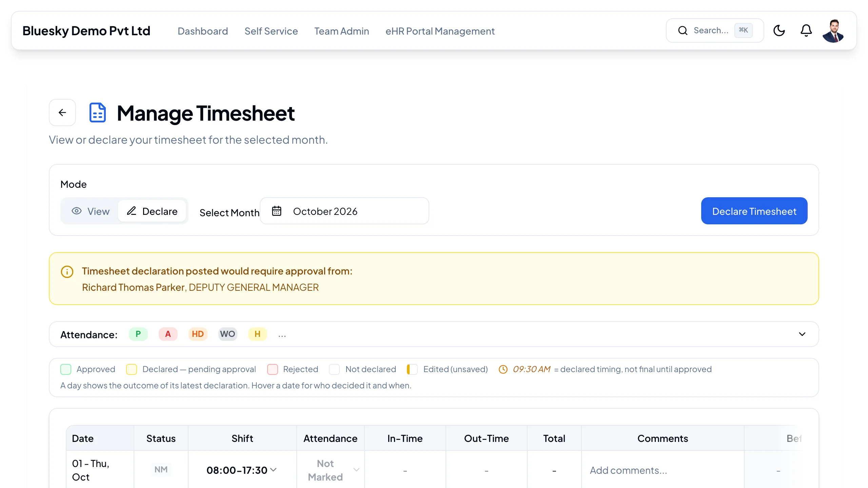The height and width of the screenshot is (488, 868).
Task: Click the Approved green legend swatch
Action: click(66, 369)
